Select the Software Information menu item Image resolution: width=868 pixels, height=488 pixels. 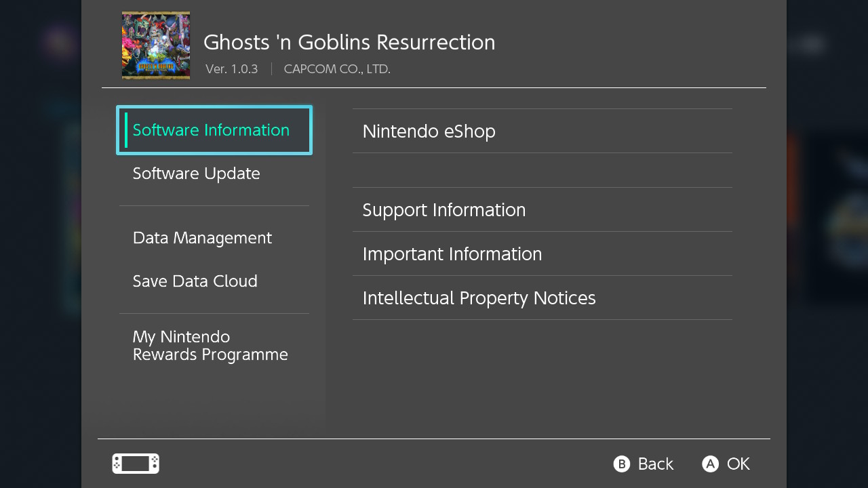[x=214, y=130]
